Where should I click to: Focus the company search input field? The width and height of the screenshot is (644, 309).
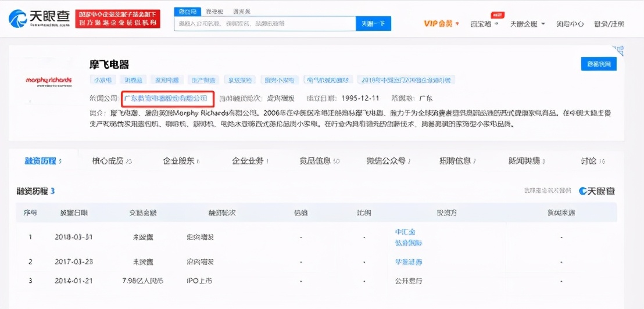click(265, 24)
